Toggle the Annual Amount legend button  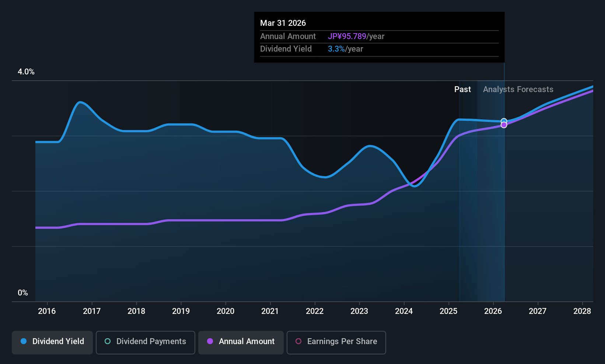pyautogui.click(x=241, y=343)
